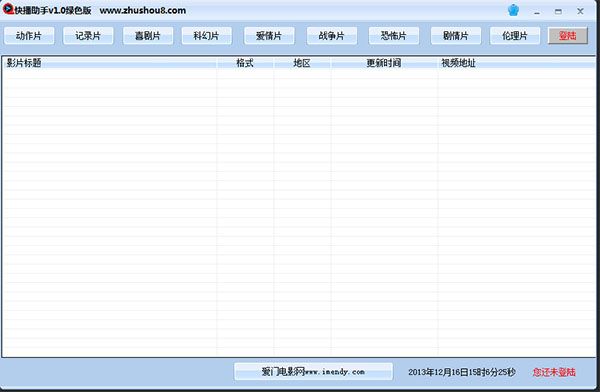Select the 爱情片 category
This screenshot has width=600, height=392.
click(x=269, y=36)
